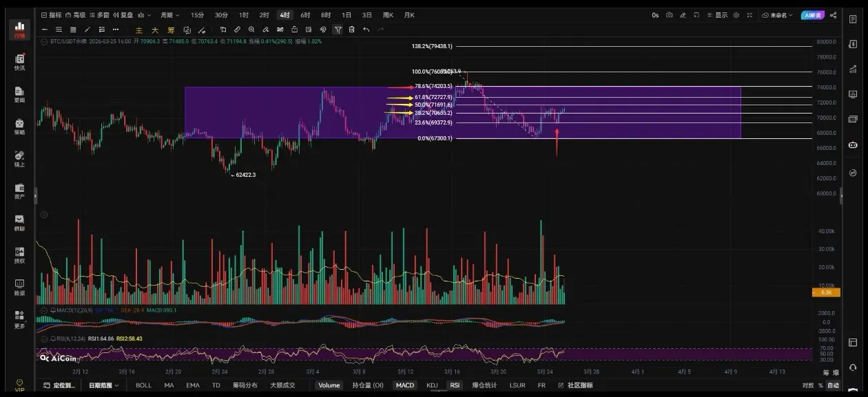Viewport: 868px width, 397px height.
Task: Click the undo arrow icon
Action: click(x=366, y=30)
